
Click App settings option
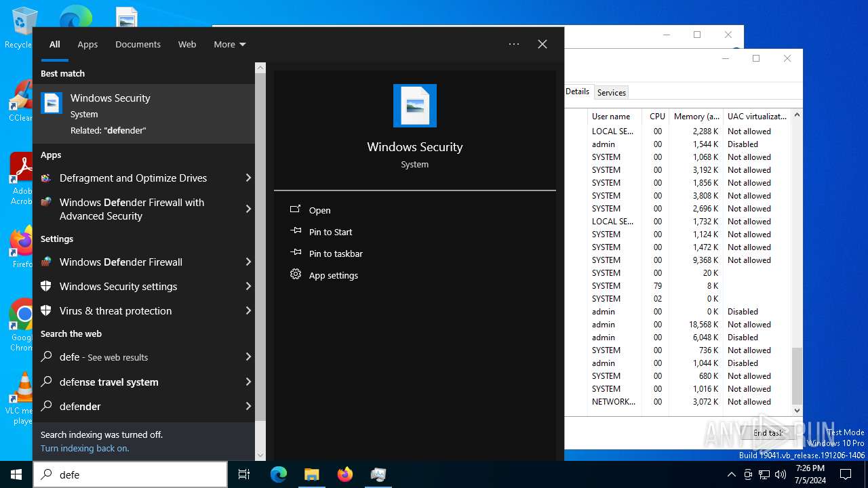tap(334, 275)
